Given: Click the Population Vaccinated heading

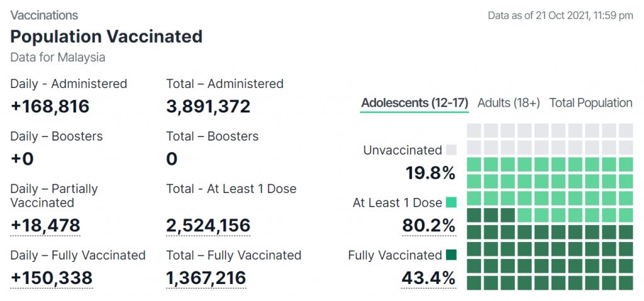Looking at the screenshot, I should coord(106,36).
